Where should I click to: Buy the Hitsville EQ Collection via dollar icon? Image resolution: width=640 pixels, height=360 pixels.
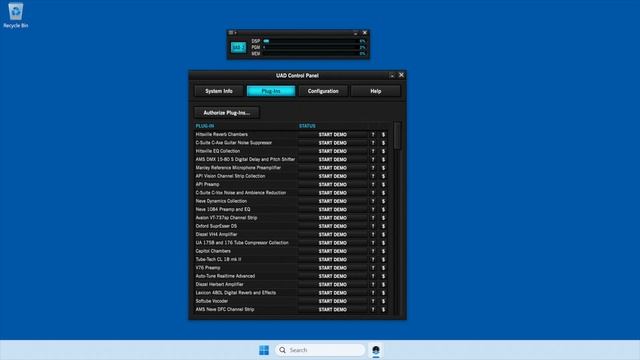coord(383,151)
